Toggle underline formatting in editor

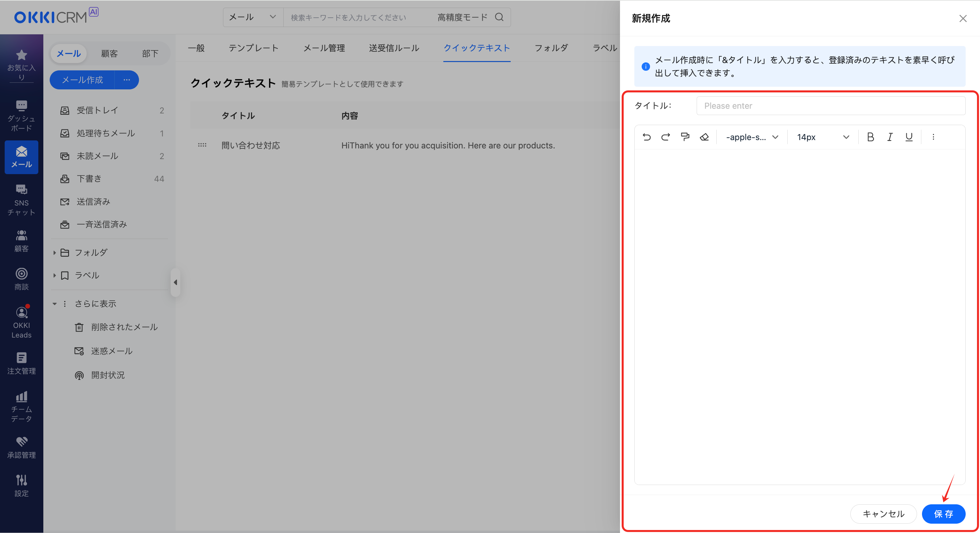tap(909, 137)
